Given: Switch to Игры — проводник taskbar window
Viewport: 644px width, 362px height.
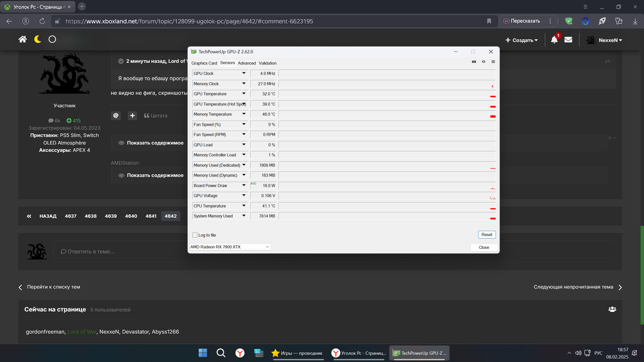Looking at the screenshot, I should pos(297,353).
